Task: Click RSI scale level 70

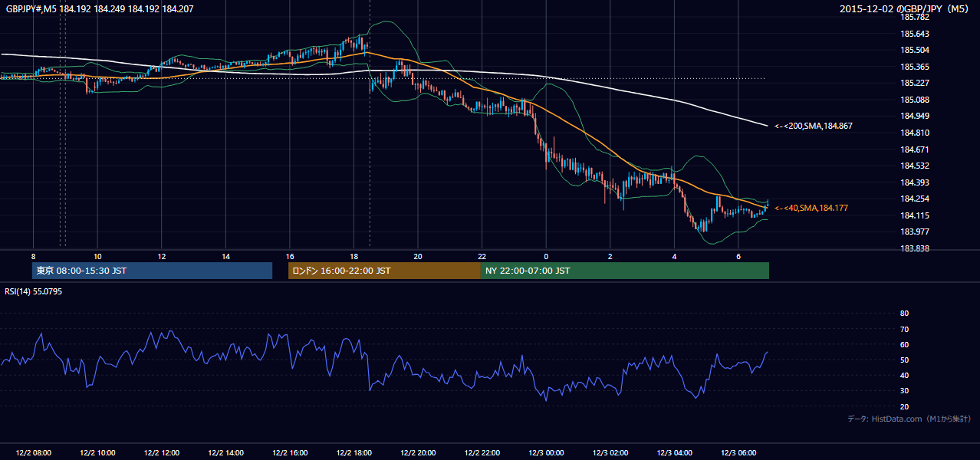Action: (904, 329)
